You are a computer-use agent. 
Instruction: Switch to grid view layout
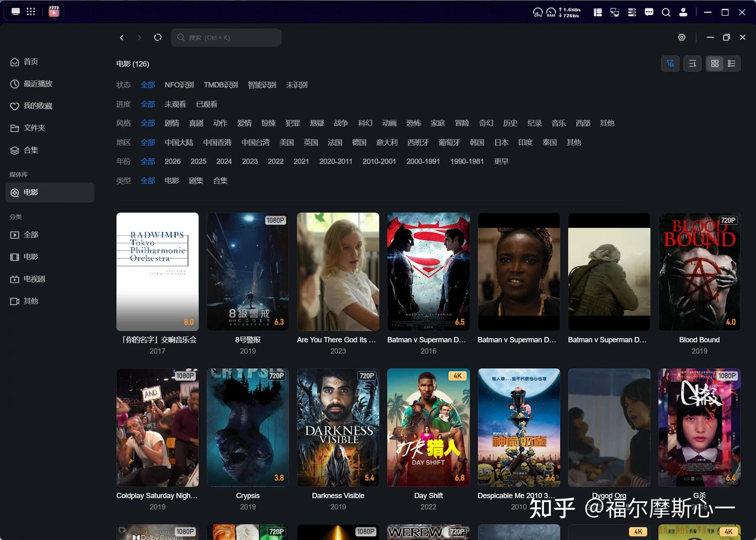pos(715,63)
